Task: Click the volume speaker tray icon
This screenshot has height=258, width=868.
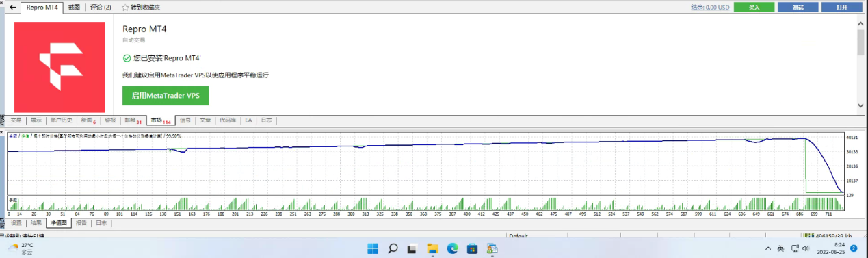Action: pyautogui.click(x=806, y=248)
